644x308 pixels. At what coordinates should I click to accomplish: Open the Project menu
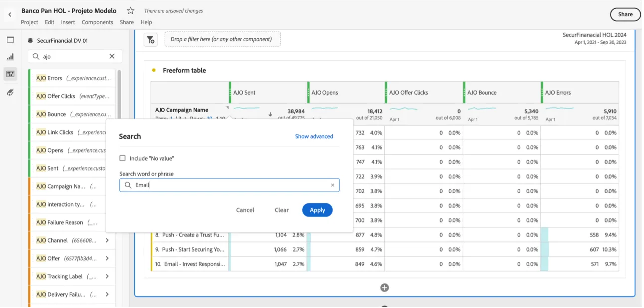pos(29,22)
